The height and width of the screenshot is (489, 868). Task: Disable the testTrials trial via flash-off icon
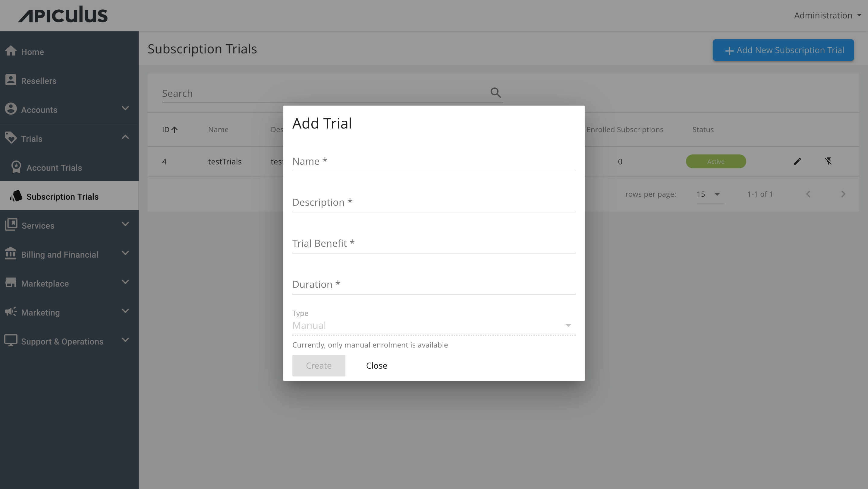[x=829, y=161]
